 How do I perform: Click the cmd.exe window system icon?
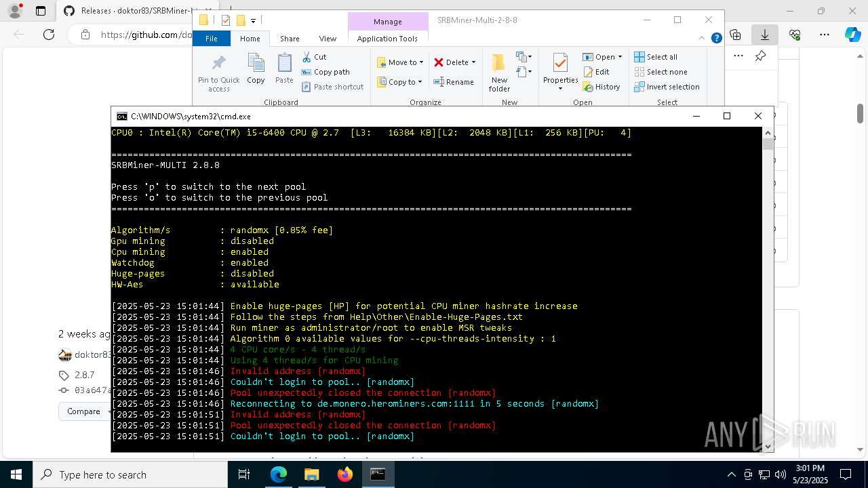[x=121, y=117]
